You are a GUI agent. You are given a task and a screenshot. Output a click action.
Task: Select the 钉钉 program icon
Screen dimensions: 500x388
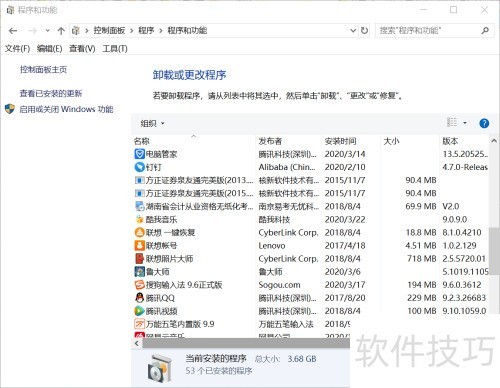(x=139, y=167)
